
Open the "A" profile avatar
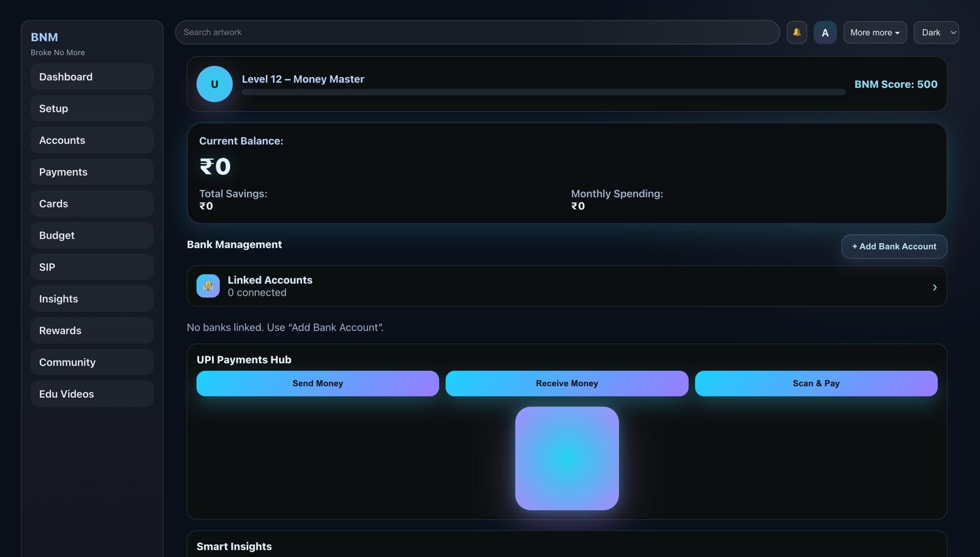point(824,32)
